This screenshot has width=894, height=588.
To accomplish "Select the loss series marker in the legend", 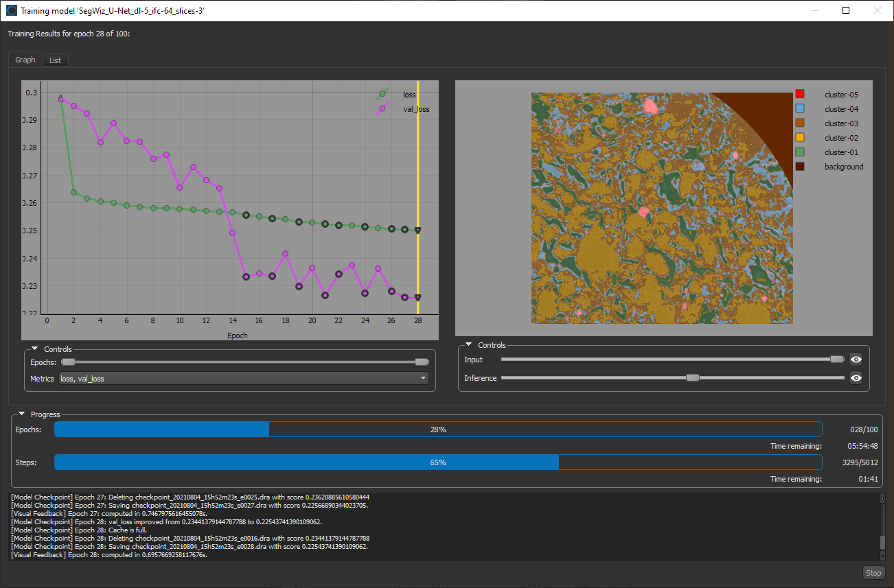I will (382, 94).
